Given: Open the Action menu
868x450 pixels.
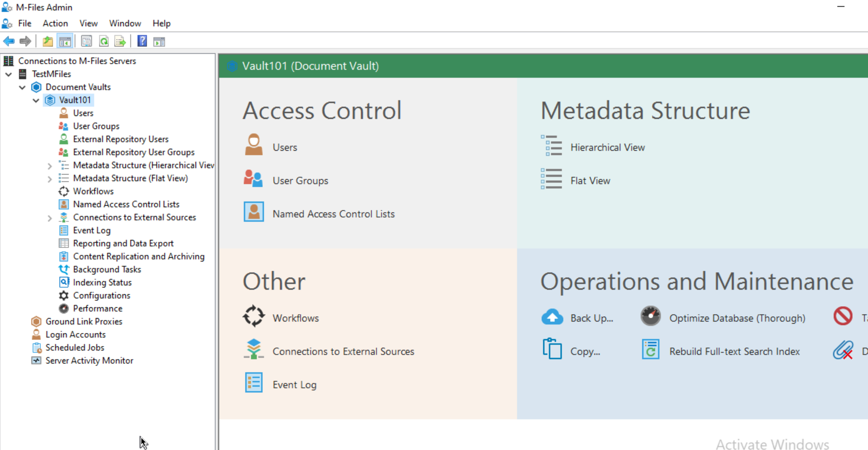Looking at the screenshot, I should click(x=55, y=23).
